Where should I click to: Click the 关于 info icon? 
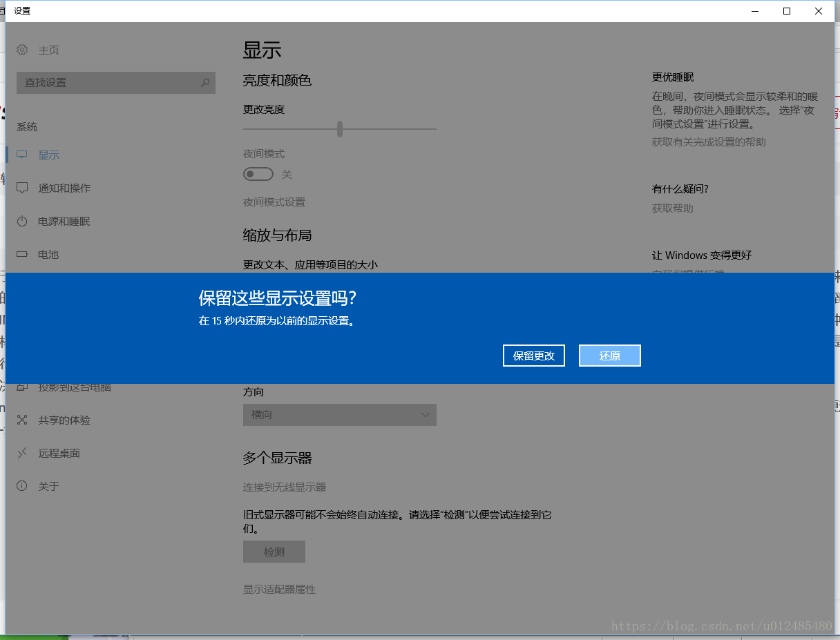22,486
